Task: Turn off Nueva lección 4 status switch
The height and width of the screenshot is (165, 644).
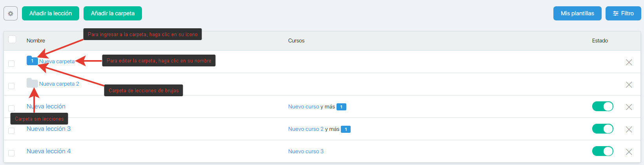Action: pyautogui.click(x=602, y=151)
